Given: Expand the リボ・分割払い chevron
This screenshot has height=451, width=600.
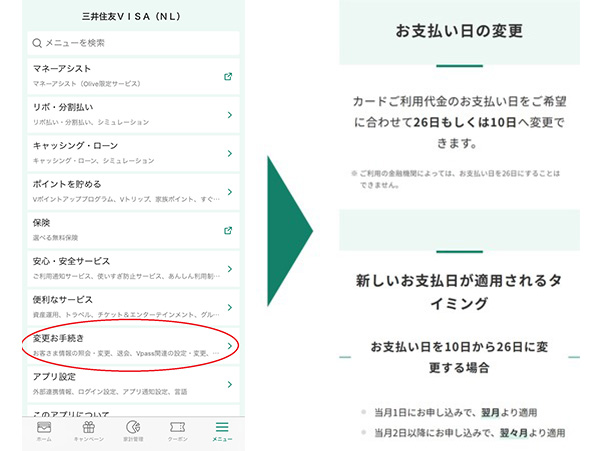Looking at the screenshot, I should [229, 115].
